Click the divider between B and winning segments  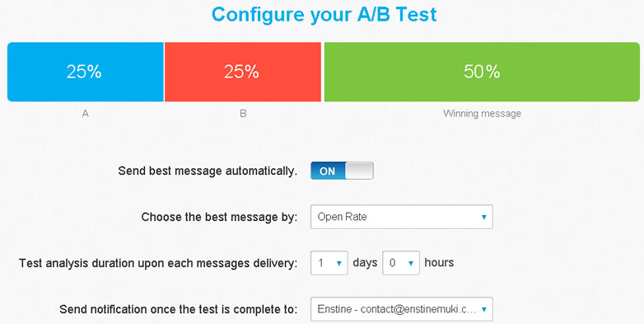click(322, 72)
